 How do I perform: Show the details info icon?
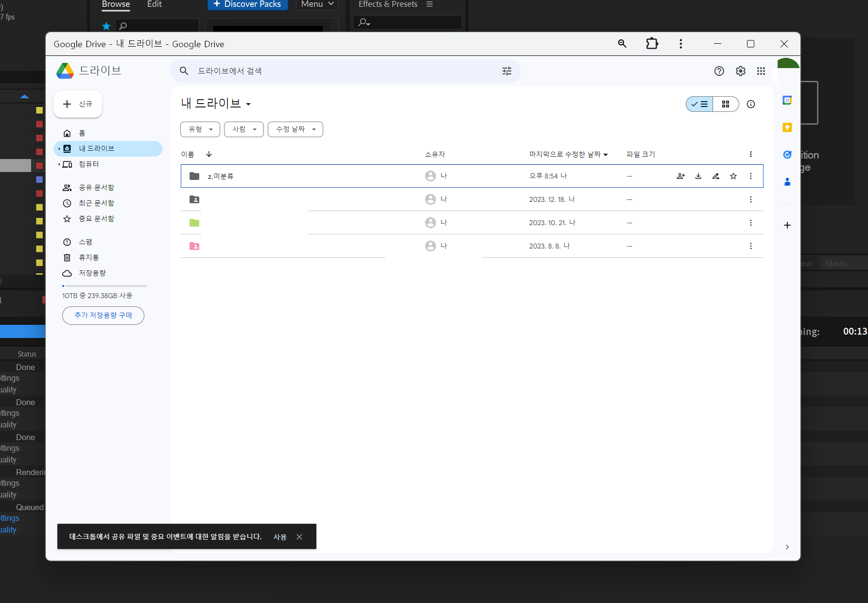[751, 104]
